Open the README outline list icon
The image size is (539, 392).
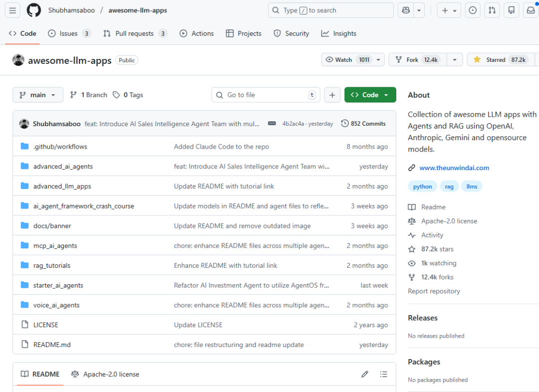click(384, 374)
